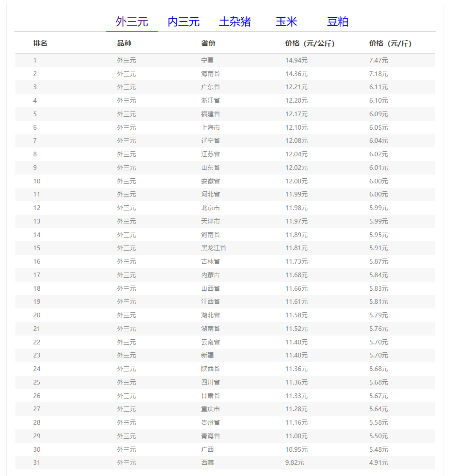Click the 省份 column header

tap(208, 43)
